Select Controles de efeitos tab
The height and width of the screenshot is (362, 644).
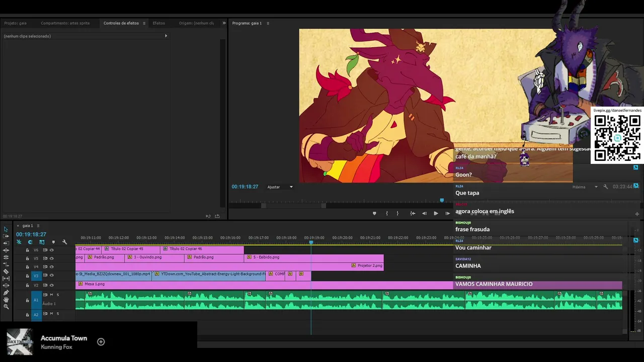pos(121,23)
